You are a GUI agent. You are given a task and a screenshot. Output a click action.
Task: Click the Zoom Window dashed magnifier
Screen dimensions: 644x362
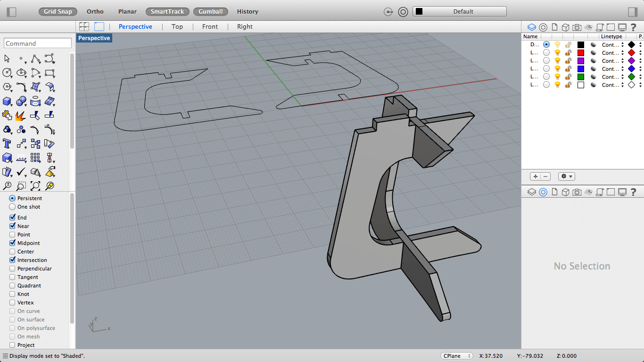click(21, 185)
